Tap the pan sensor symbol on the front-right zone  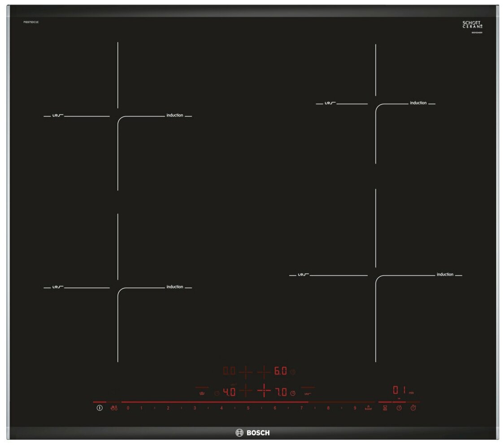click(304, 275)
